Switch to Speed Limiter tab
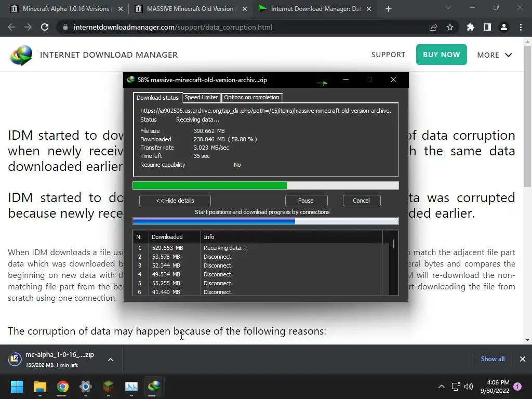The height and width of the screenshot is (399, 532). coord(201,97)
